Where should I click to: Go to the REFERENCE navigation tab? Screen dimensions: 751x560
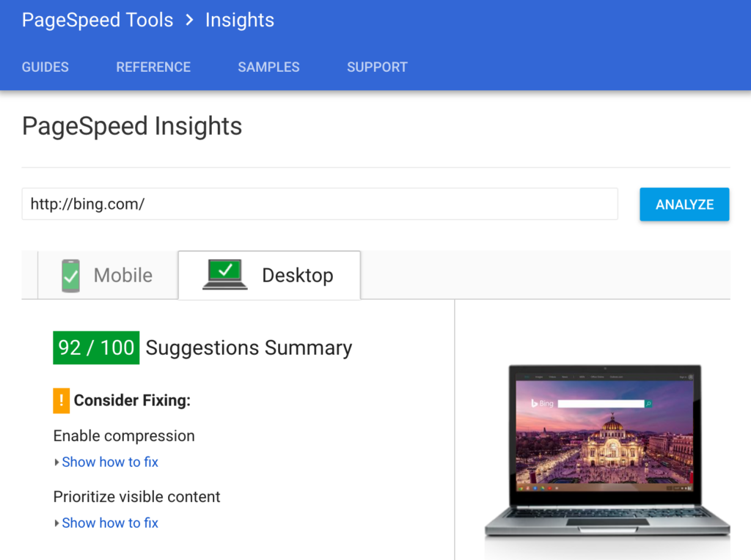[153, 67]
